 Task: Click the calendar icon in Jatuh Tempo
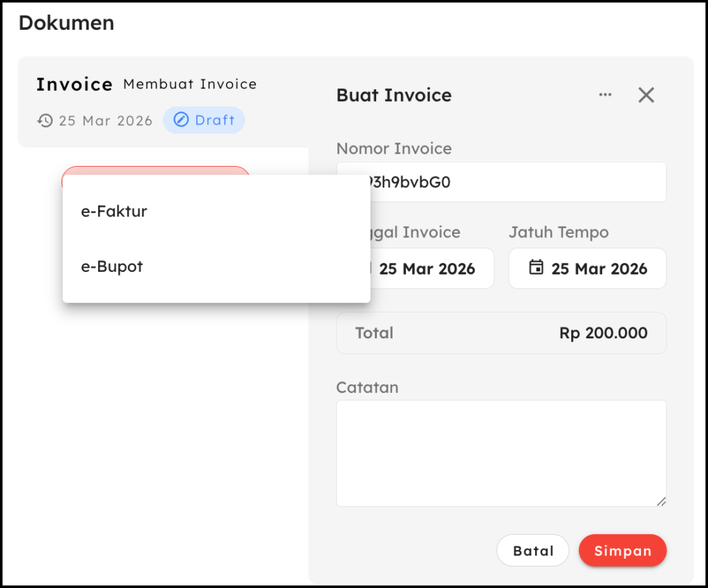click(x=536, y=268)
